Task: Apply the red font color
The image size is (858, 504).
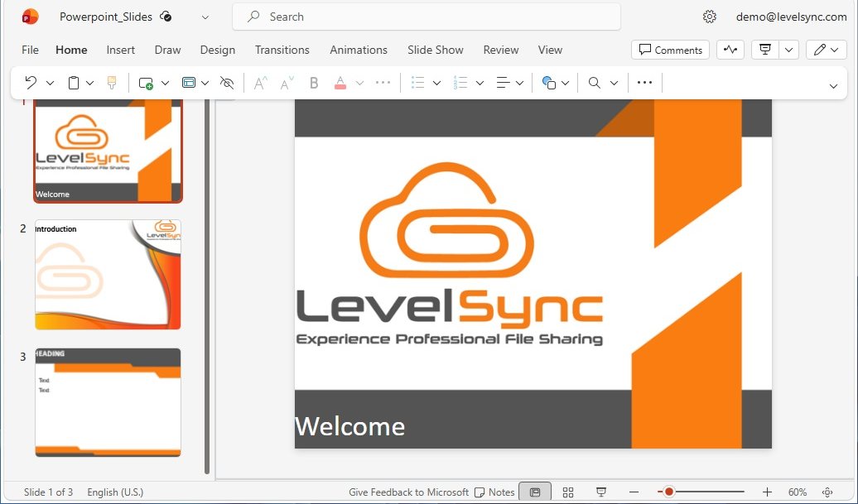Action: [340, 83]
